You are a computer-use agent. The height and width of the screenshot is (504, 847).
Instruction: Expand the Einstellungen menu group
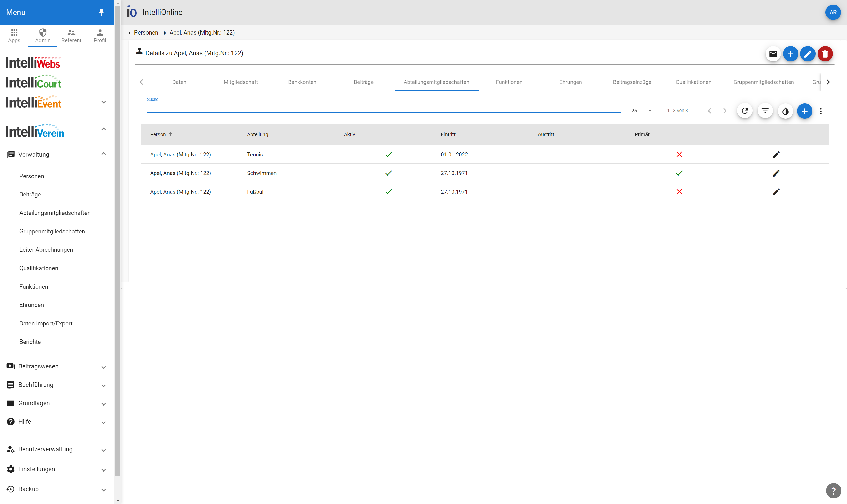pyautogui.click(x=104, y=470)
